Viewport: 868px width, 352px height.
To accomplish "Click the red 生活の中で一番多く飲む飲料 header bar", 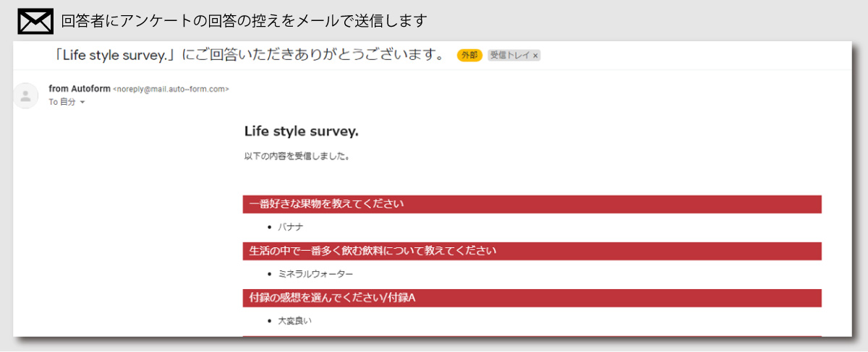I will point(373,251).
